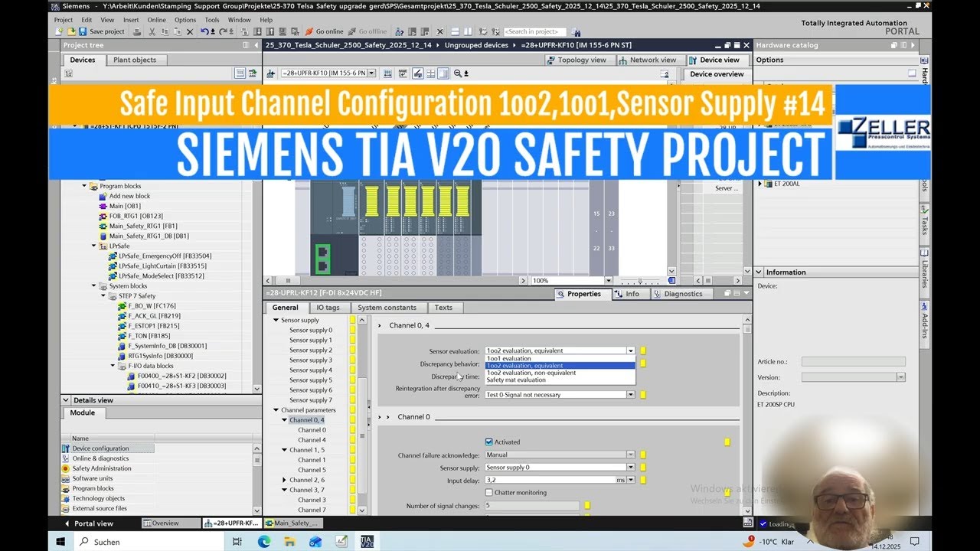This screenshot has width=980, height=551.
Task: Open the Online menu
Action: tap(157, 20)
